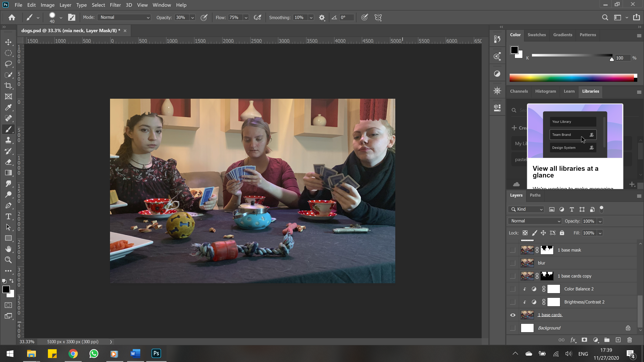644x362 pixels.
Task: Switch to the Gradients tab
Action: (562, 35)
